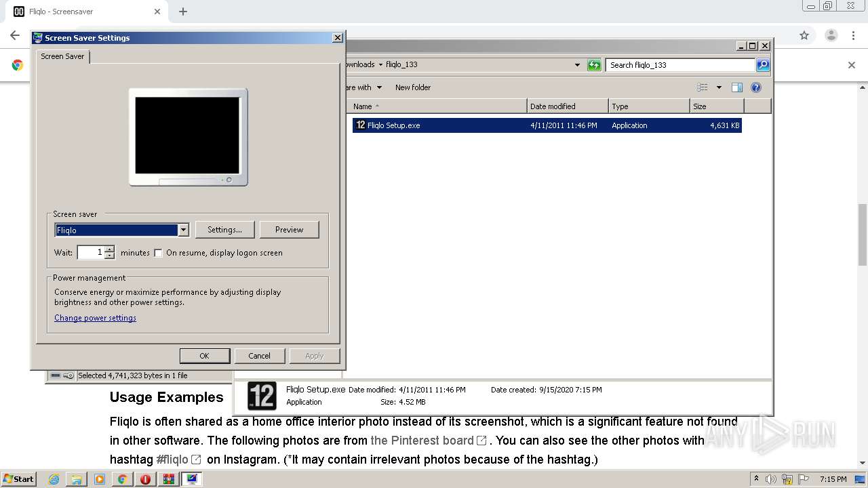Confirm Screen Saver Settings with OK

[x=204, y=356]
